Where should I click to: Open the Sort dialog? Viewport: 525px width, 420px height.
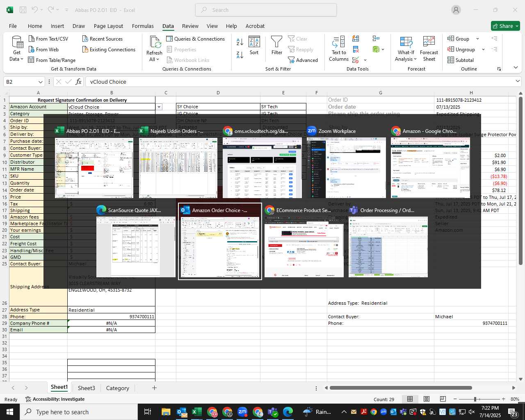click(x=254, y=46)
